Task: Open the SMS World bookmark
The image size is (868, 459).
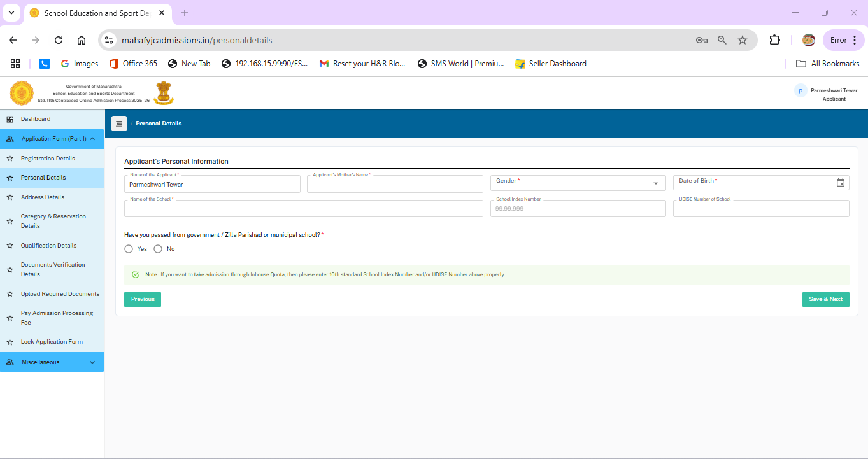Action: point(460,64)
